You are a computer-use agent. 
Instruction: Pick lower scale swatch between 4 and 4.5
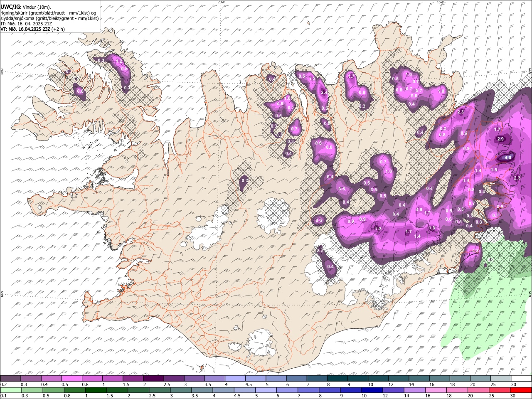click(223, 390)
